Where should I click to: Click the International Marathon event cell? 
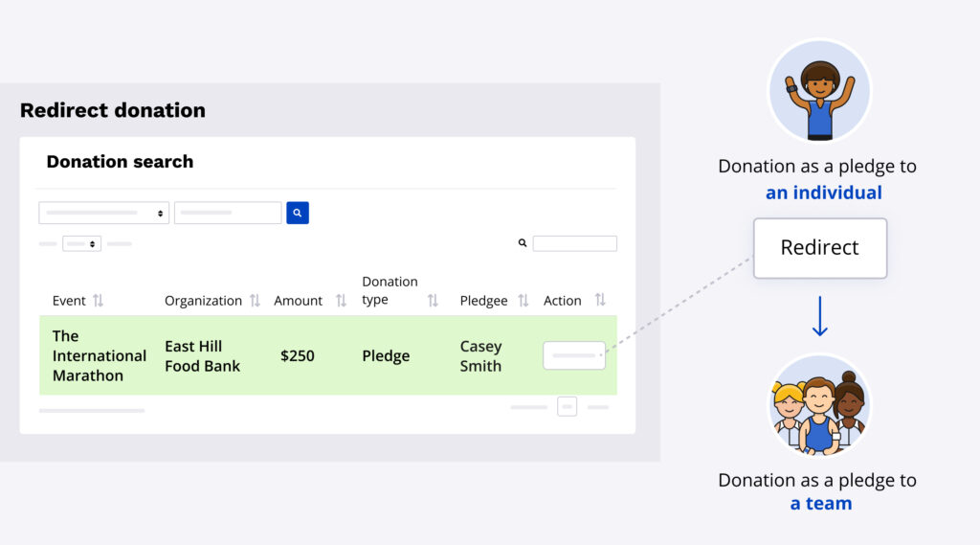[99, 355]
